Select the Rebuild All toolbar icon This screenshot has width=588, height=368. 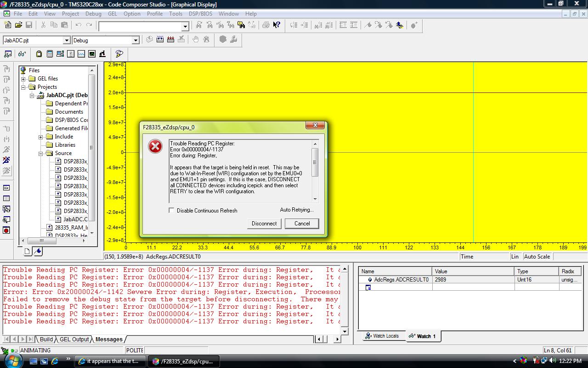coord(171,40)
